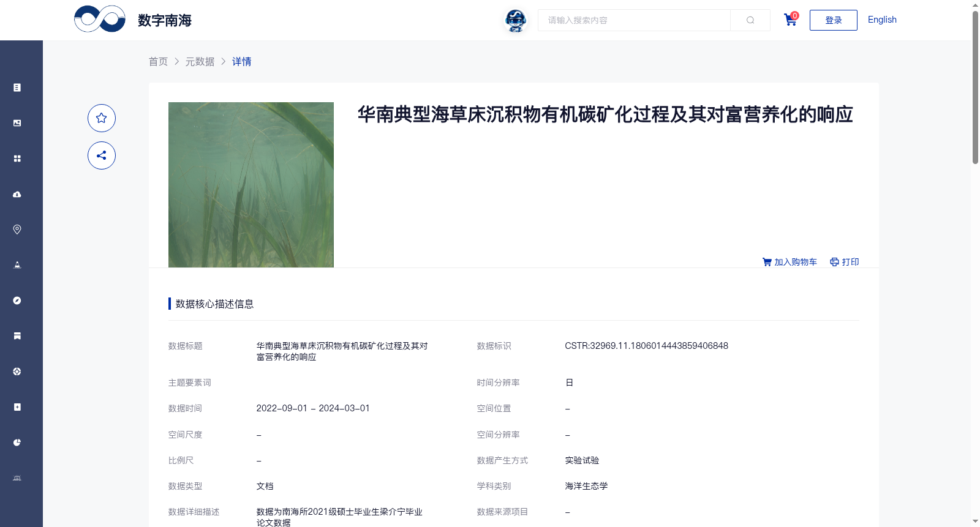The width and height of the screenshot is (980, 527).
Task: Open the robot assistant avatar
Action: (x=516, y=21)
